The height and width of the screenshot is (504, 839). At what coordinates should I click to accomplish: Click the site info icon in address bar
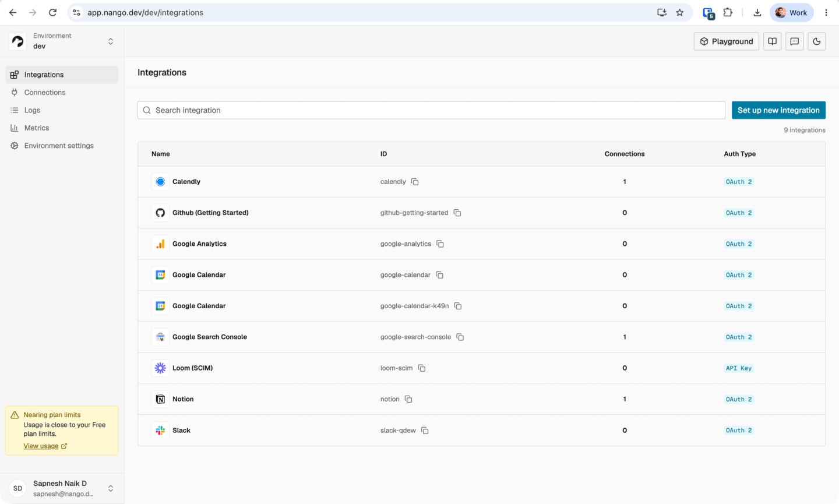coord(76,12)
